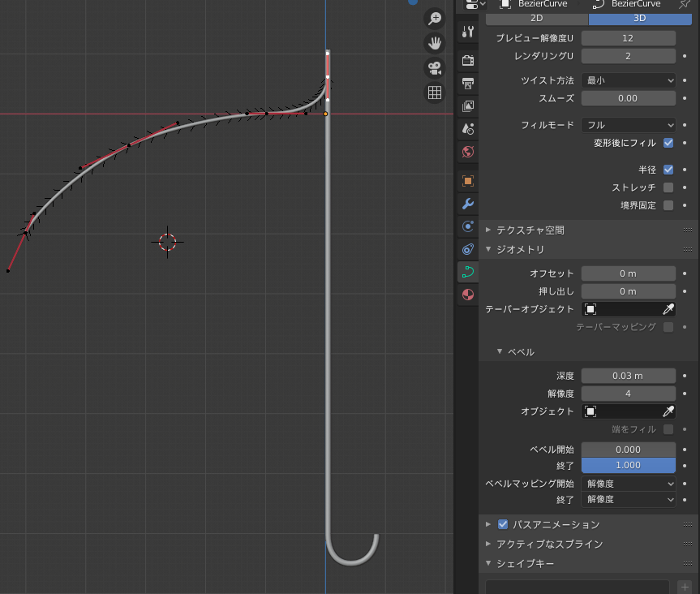Screen dimensions: 700x594
Task: Add a shape key with plus button
Action: point(685,587)
